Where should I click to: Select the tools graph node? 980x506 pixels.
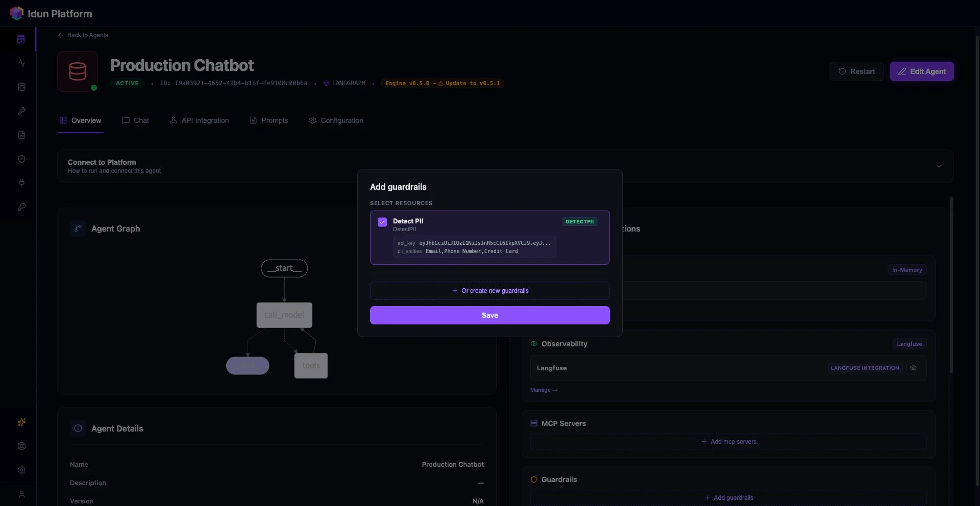(x=311, y=366)
